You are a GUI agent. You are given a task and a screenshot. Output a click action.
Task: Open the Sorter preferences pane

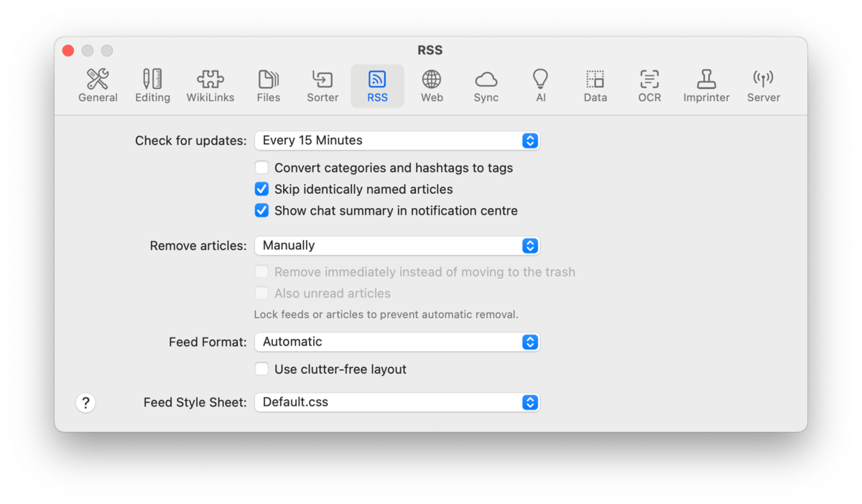pos(323,86)
